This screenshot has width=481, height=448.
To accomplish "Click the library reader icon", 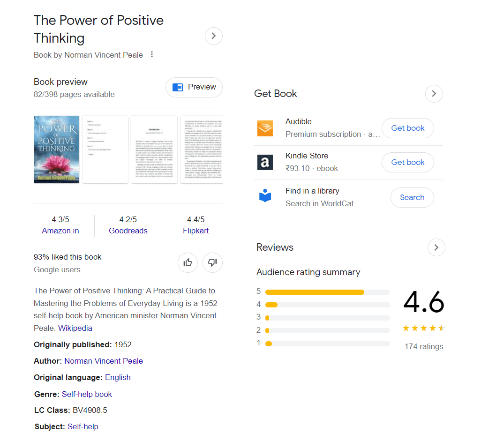I will click(x=265, y=195).
